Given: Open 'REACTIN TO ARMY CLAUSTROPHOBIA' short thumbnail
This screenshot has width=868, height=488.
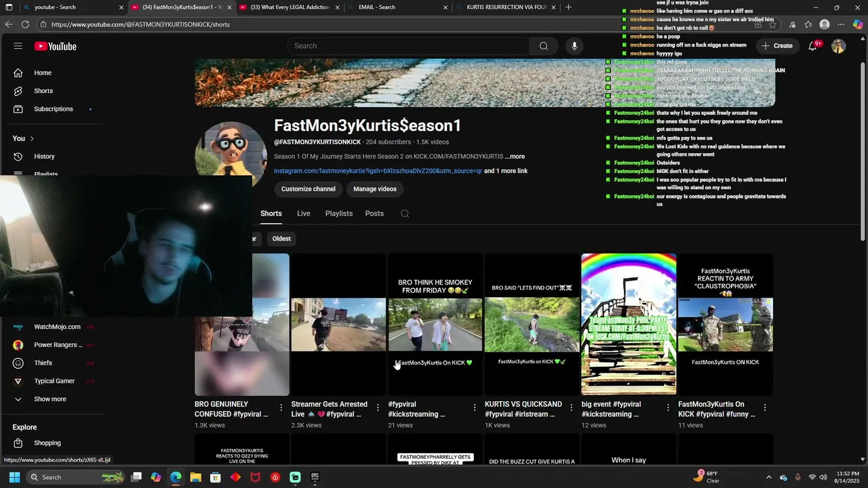Looking at the screenshot, I should 725,324.
